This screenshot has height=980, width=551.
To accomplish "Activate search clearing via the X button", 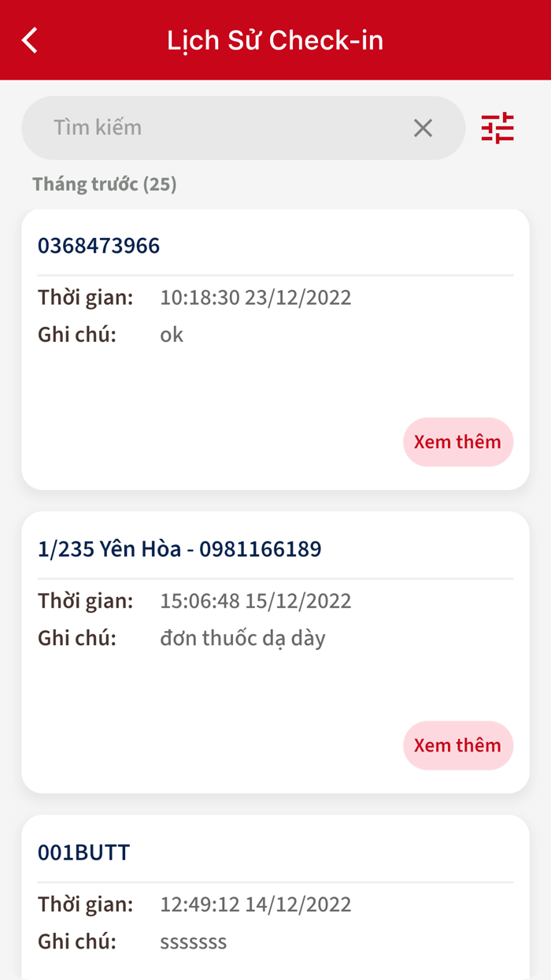I will [x=423, y=128].
